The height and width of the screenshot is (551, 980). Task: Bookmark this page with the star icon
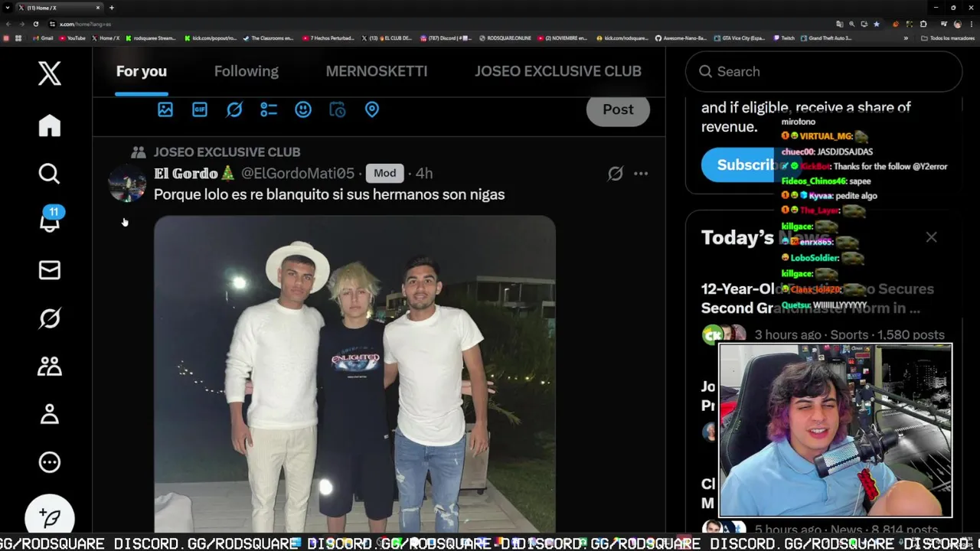877,24
